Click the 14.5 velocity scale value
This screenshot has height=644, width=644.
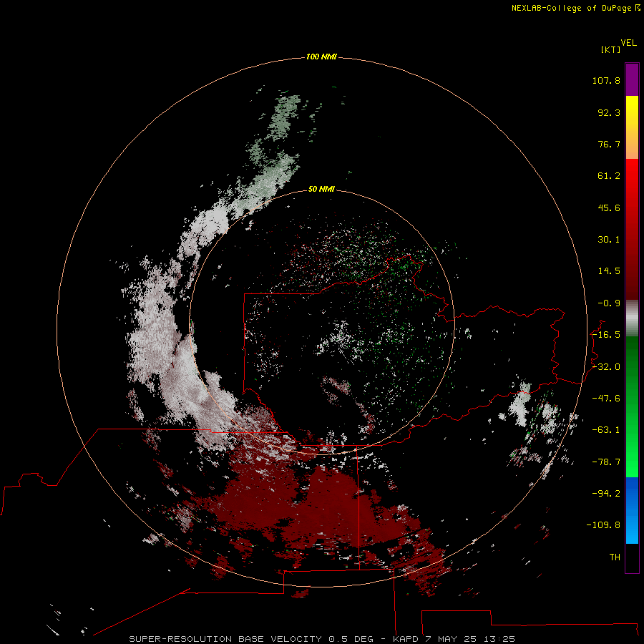pyautogui.click(x=609, y=271)
